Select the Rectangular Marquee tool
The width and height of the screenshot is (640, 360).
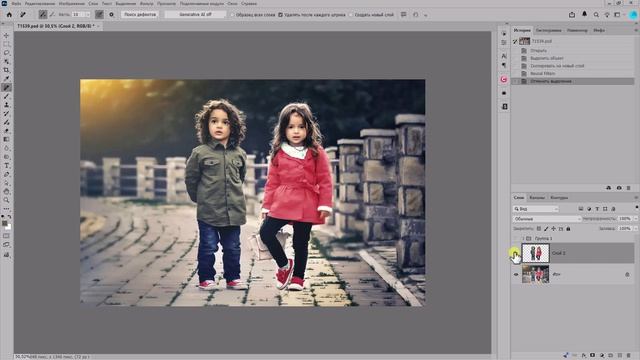click(6, 44)
